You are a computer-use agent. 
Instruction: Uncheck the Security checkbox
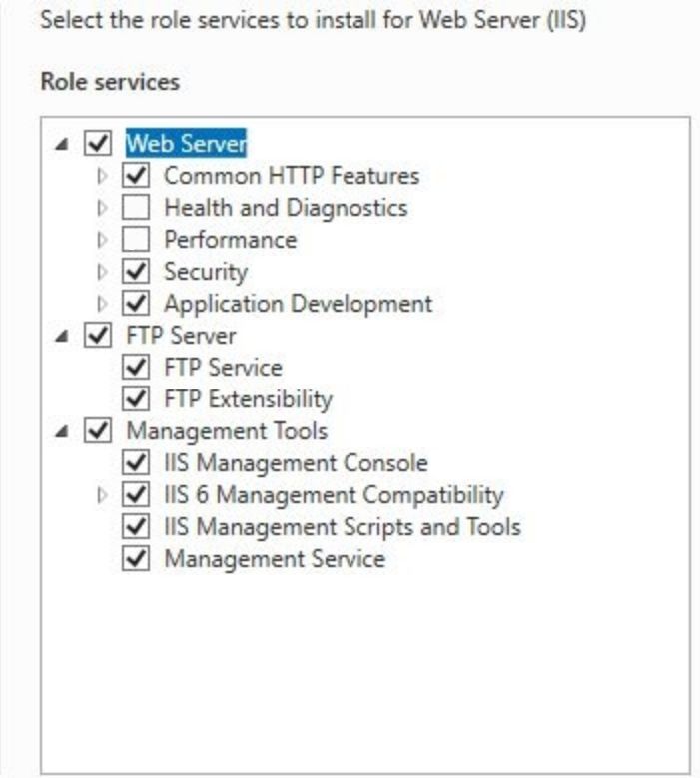tap(136, 272)
